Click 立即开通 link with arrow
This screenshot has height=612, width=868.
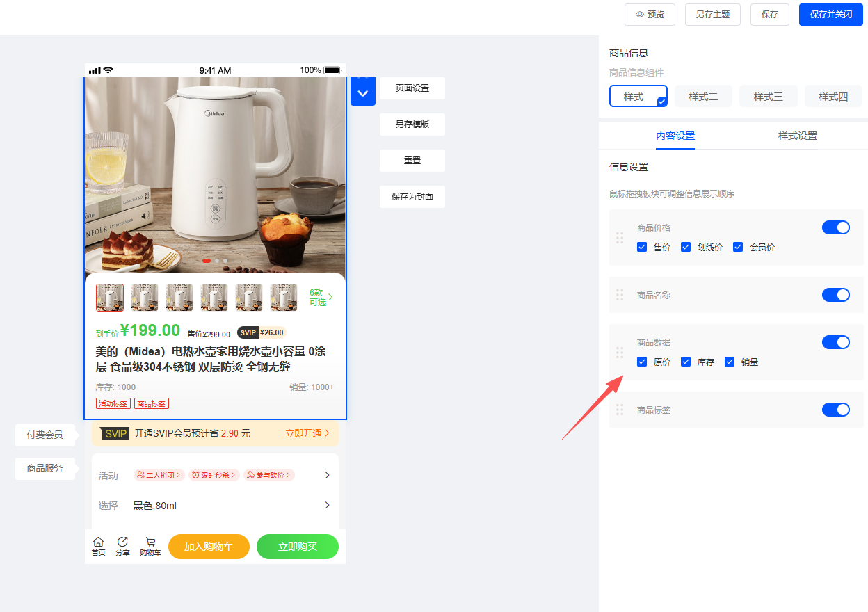[307, 433]
